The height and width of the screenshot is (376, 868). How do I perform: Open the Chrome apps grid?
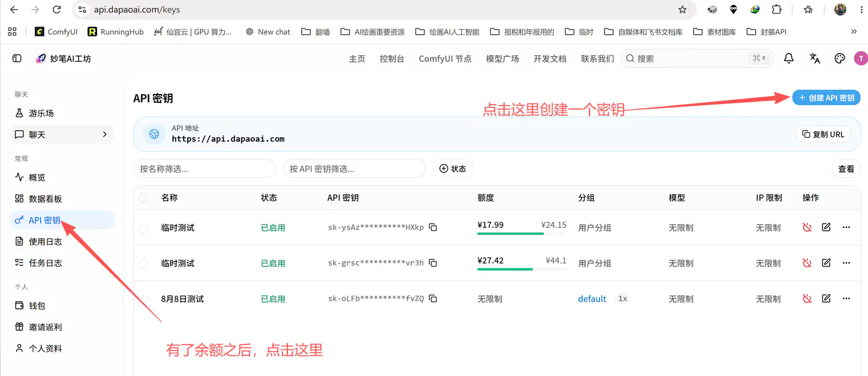coord(12,31)
